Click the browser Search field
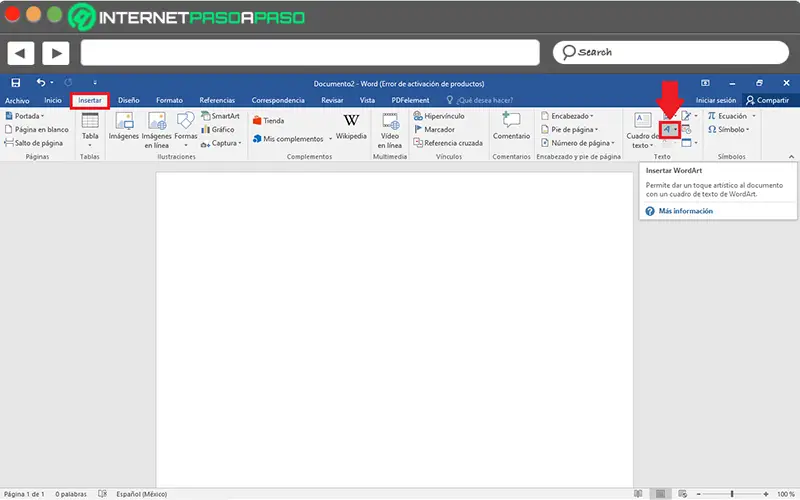The height and width of the screenshot is (500, 800). [670, 53]
